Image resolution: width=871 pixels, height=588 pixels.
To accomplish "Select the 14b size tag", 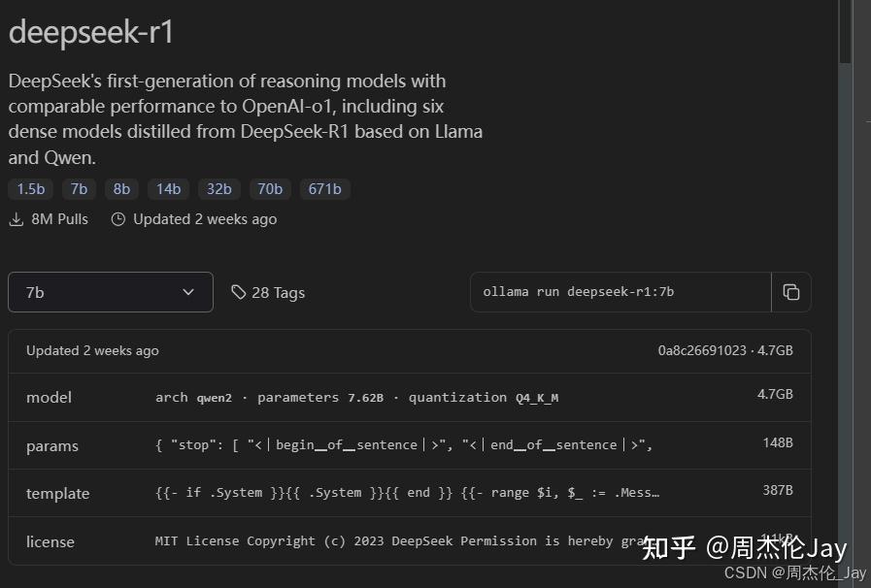I will [x=168, y=189].
